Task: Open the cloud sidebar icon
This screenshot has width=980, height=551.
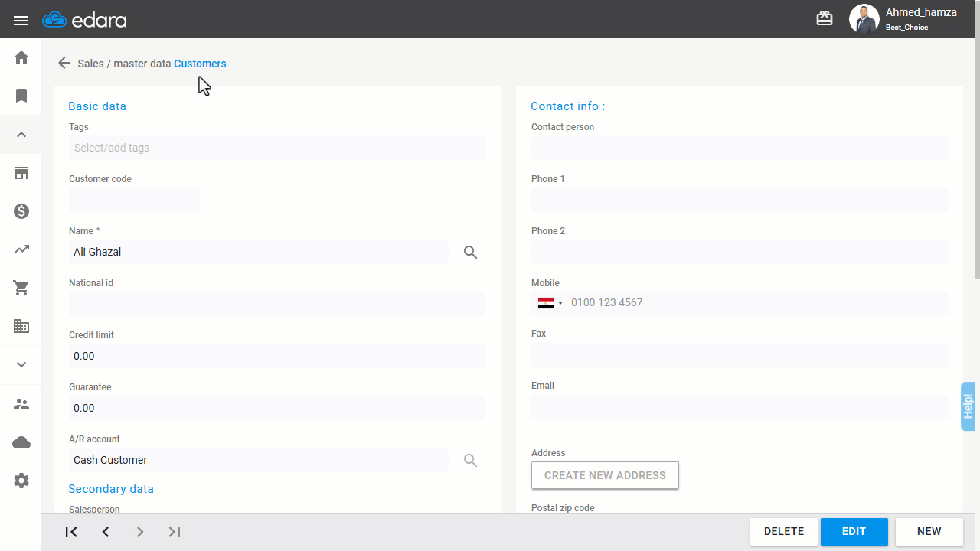Action: [x=21, y=442]
